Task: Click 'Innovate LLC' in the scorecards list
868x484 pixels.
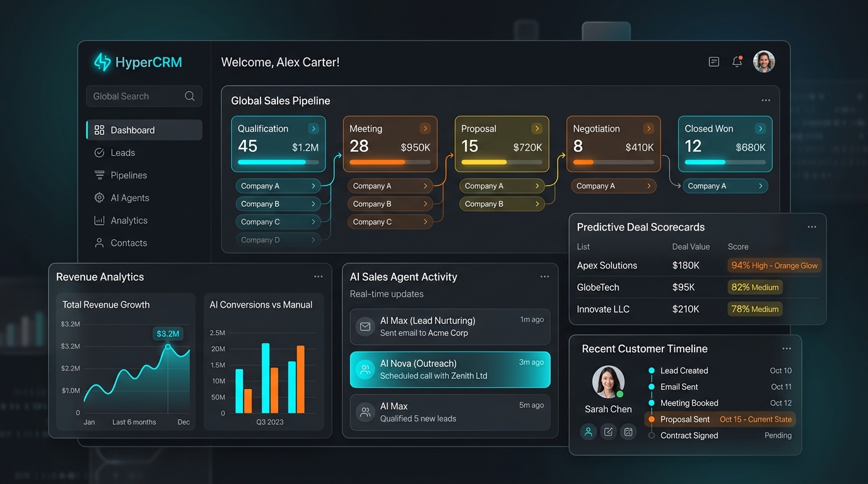Action: (603, 309)
